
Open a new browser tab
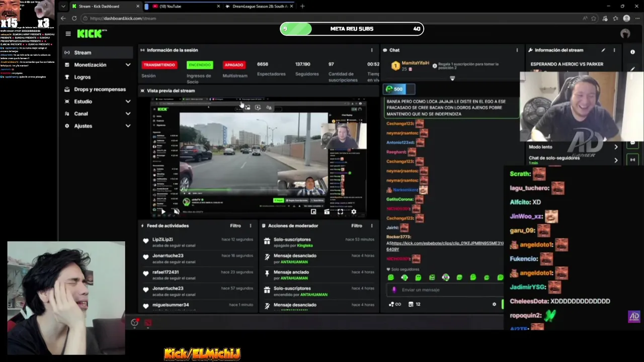click(x=302, y=6)
